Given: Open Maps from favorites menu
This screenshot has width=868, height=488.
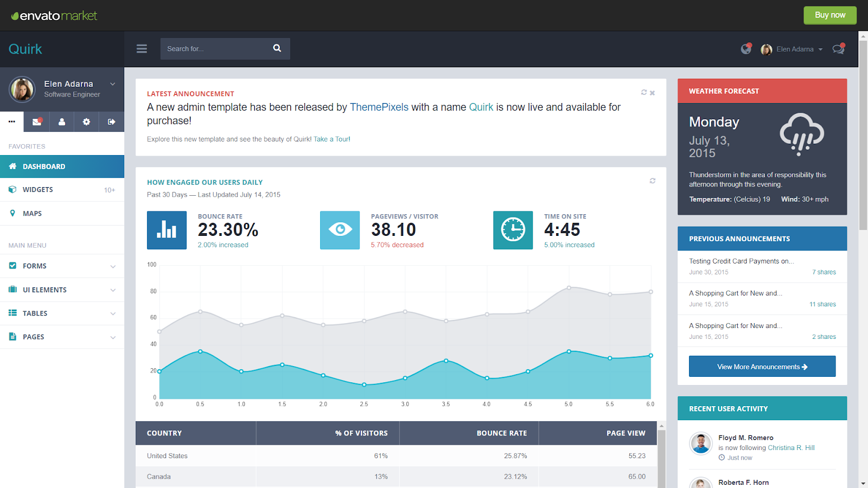Looking at the screenshot, I should pyautogui.click(x=33, y=214).
